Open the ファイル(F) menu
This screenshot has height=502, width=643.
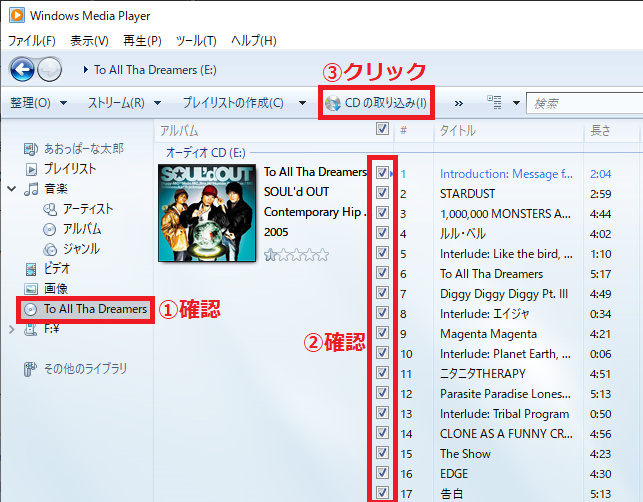[32, 41]
